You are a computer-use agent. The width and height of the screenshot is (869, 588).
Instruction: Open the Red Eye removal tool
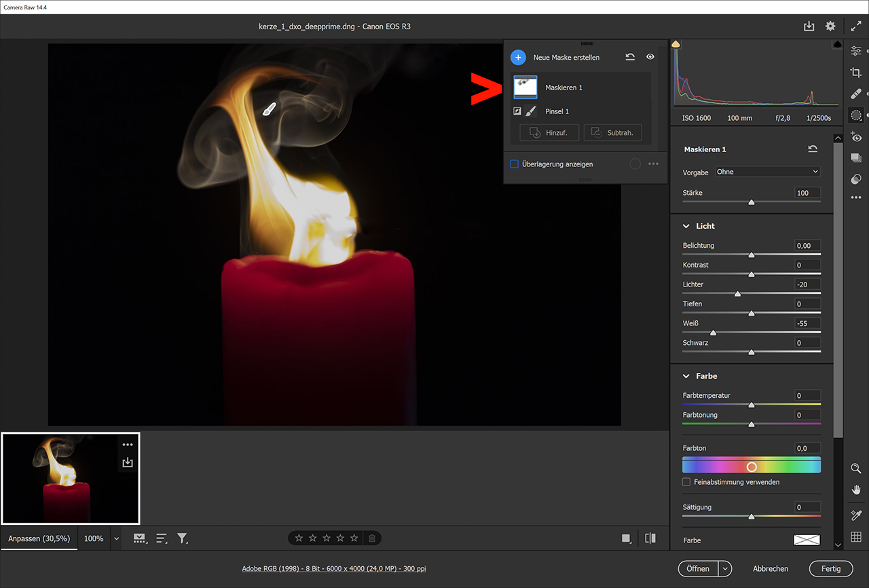[x=856, y=137]
